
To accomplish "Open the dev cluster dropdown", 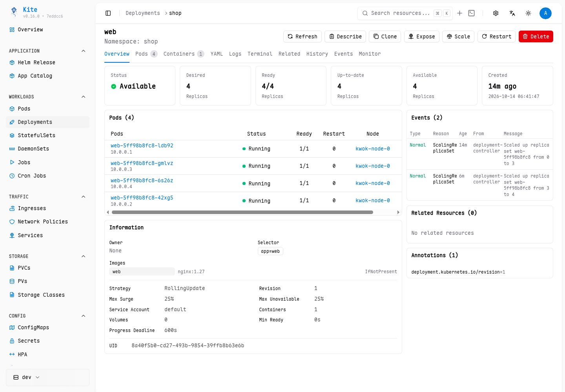I will 47,377.
